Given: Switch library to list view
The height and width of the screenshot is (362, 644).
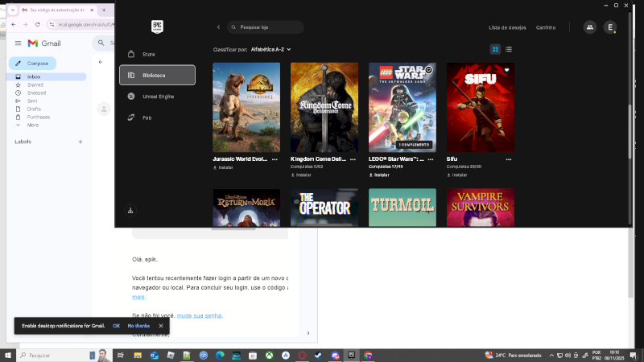Looking at the screenshot, I should [509, 49].
